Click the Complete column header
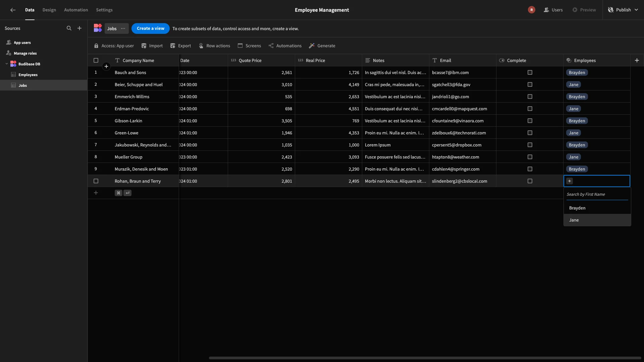Screen dimensions: 644x362 (x=530, y=60)
